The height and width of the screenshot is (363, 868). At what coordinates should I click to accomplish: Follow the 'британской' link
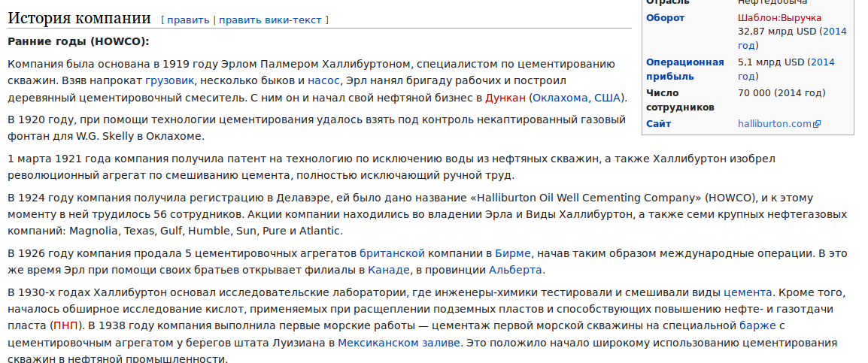pos(392,253)
